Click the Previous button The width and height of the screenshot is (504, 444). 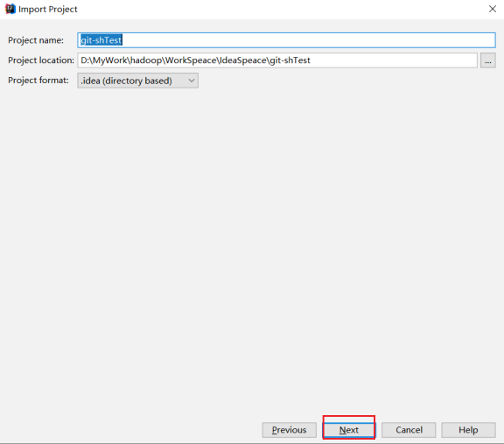click(x=289, y=430)
